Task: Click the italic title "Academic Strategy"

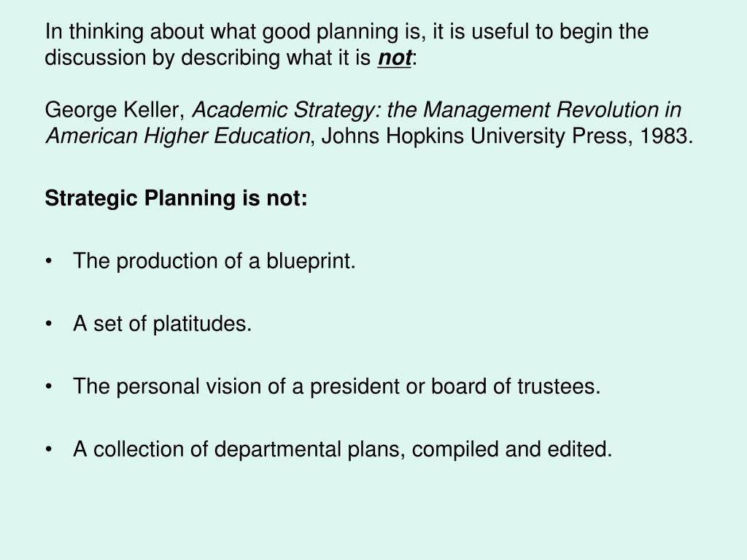Action: coord(284,110)
